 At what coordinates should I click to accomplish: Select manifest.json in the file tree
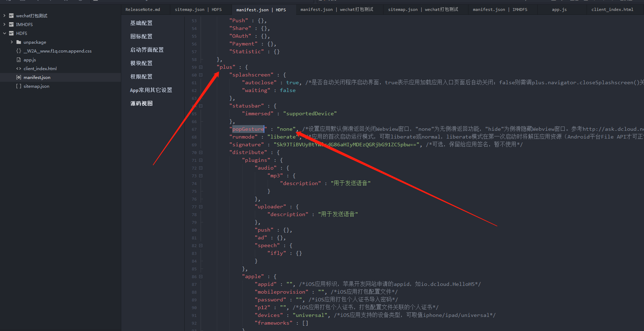37,78
